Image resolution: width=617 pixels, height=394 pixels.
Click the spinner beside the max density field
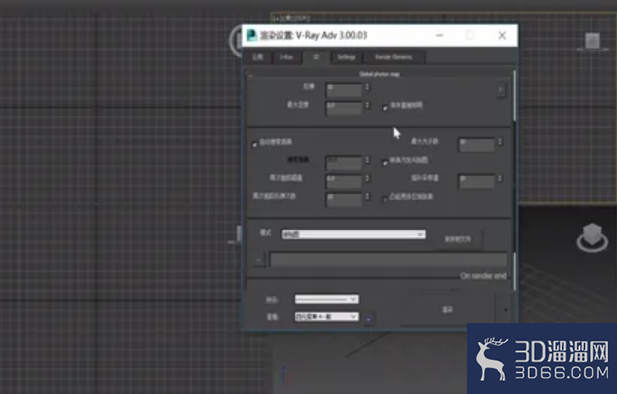(x=367, y=105)
